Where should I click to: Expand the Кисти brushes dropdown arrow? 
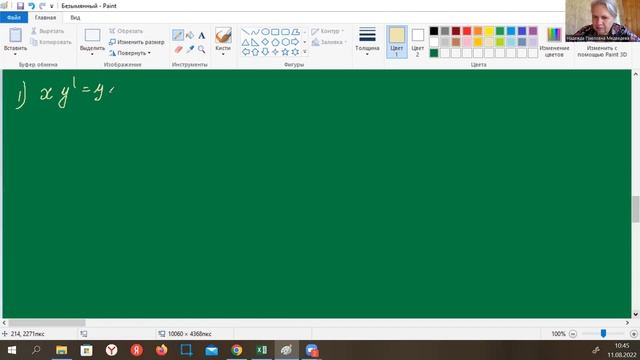(x=223, y=54)
